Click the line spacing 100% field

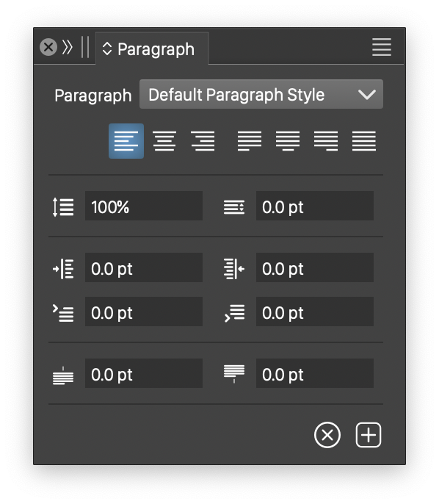pos(144,206)
